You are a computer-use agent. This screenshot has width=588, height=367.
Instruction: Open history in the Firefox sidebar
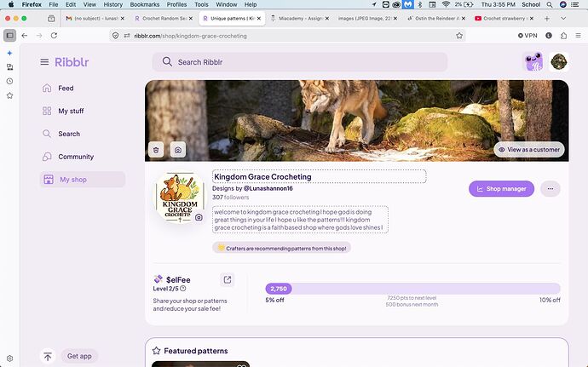point(9,82)
